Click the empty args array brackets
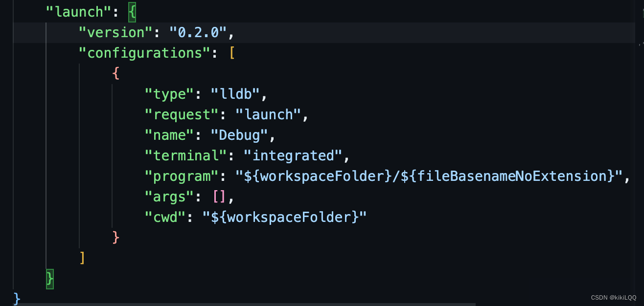Image resolution: width=644 pixels, height=306 pixels. pyautogui.click(x=219, y=197)
